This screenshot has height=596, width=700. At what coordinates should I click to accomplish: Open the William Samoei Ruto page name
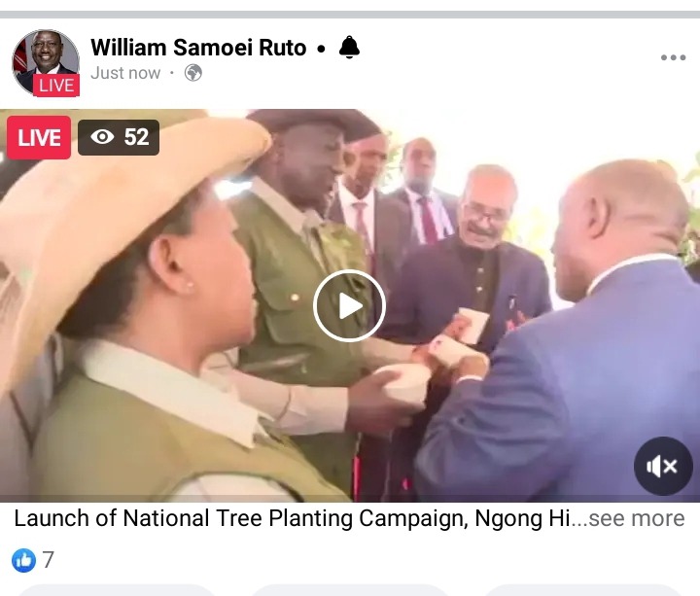(x=198, y=48)
